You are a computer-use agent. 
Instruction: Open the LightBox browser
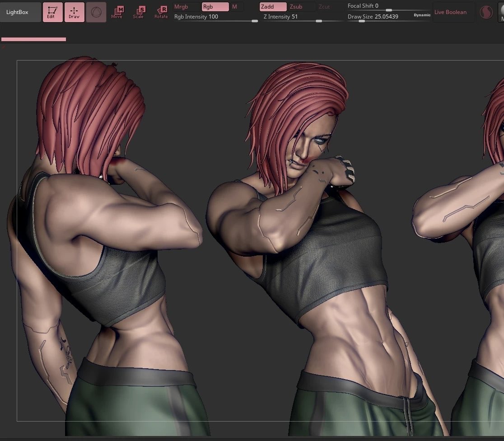(21, 12)
